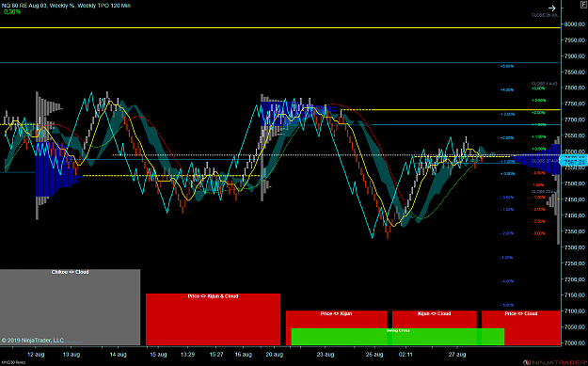
Task: Click the right arrow icon above price axis
Action: 551,8
